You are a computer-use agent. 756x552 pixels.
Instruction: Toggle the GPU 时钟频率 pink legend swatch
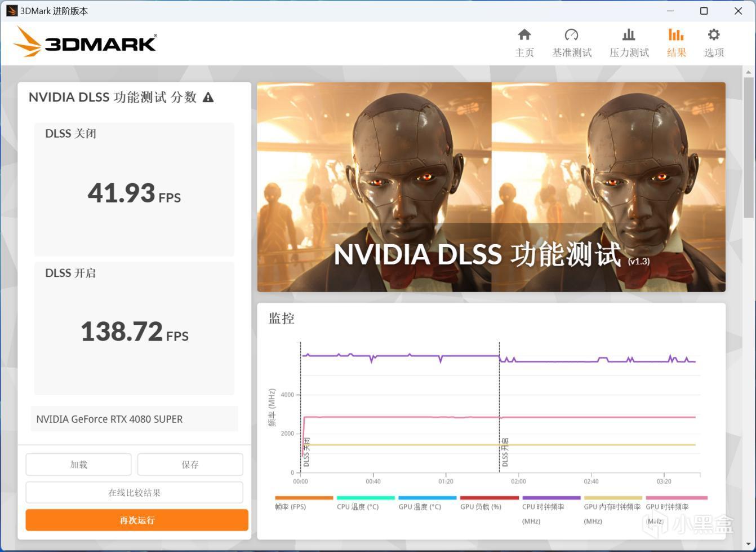pos(677,498)
